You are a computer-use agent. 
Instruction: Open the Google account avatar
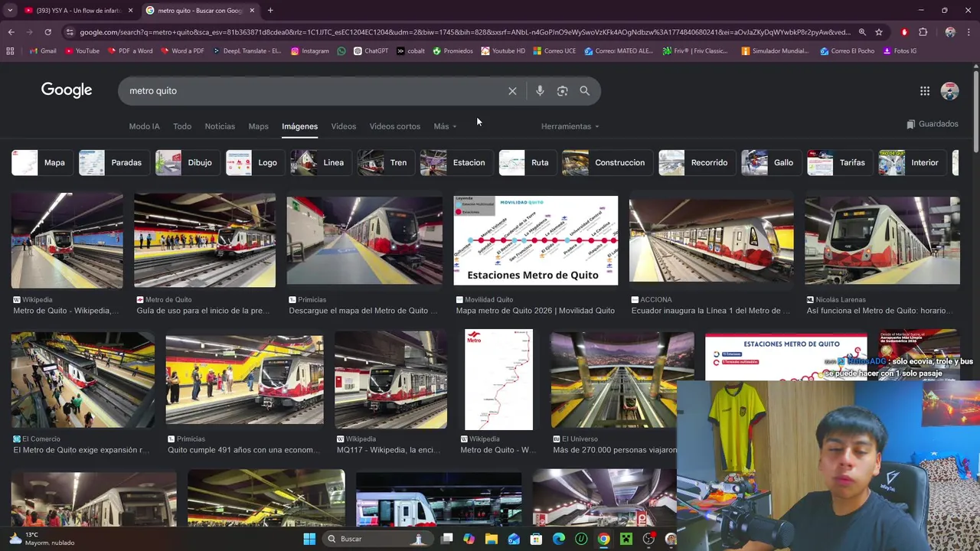(x=949, y=91)
